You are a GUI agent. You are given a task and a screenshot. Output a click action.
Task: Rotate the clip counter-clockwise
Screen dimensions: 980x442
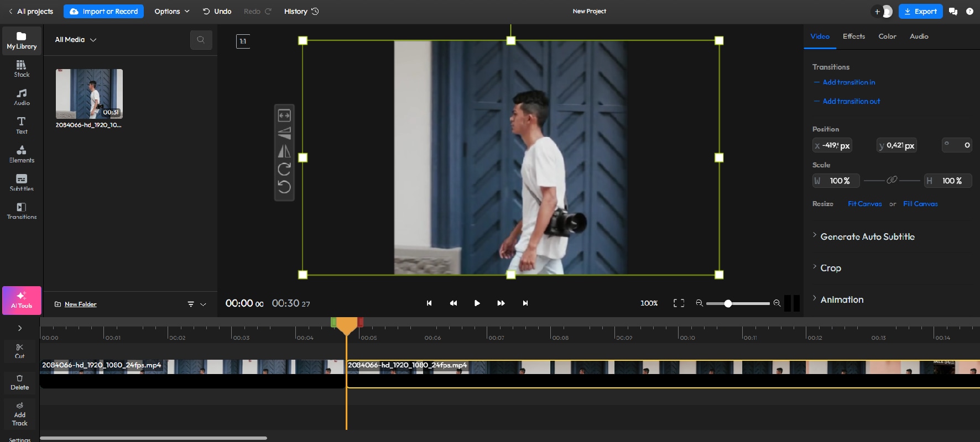pos(284,187)
